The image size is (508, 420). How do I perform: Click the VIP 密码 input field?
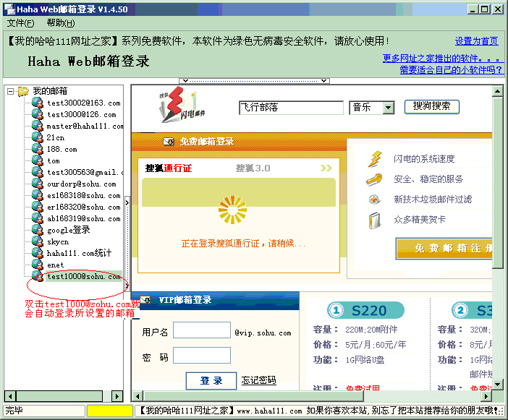(202, 355)
